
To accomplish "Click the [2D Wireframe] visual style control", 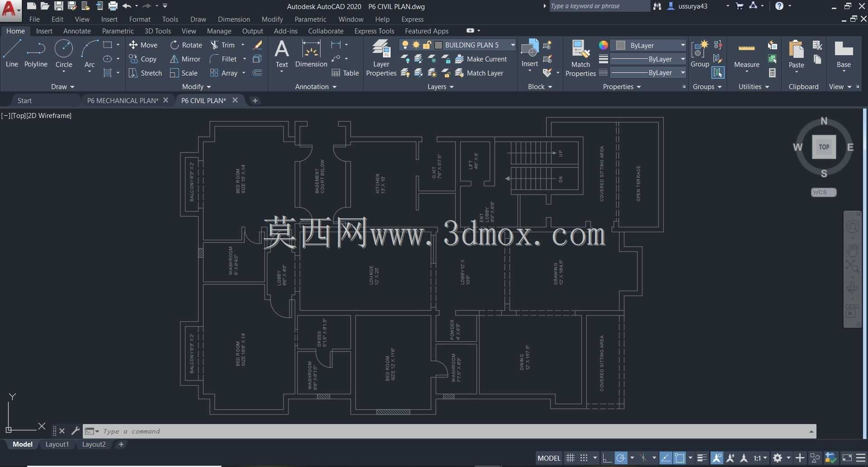I will [49, 115].
